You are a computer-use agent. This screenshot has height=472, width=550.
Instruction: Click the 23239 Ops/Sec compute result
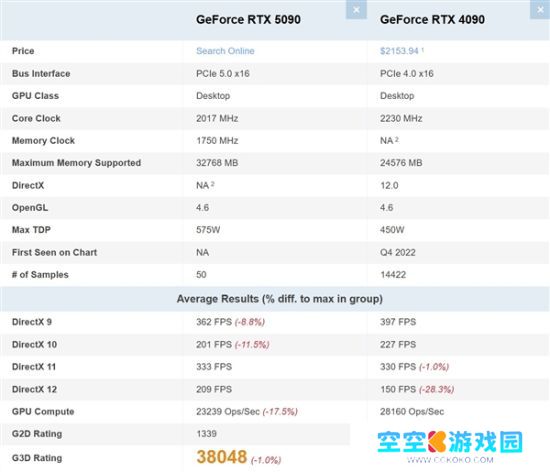coord(228,412)
